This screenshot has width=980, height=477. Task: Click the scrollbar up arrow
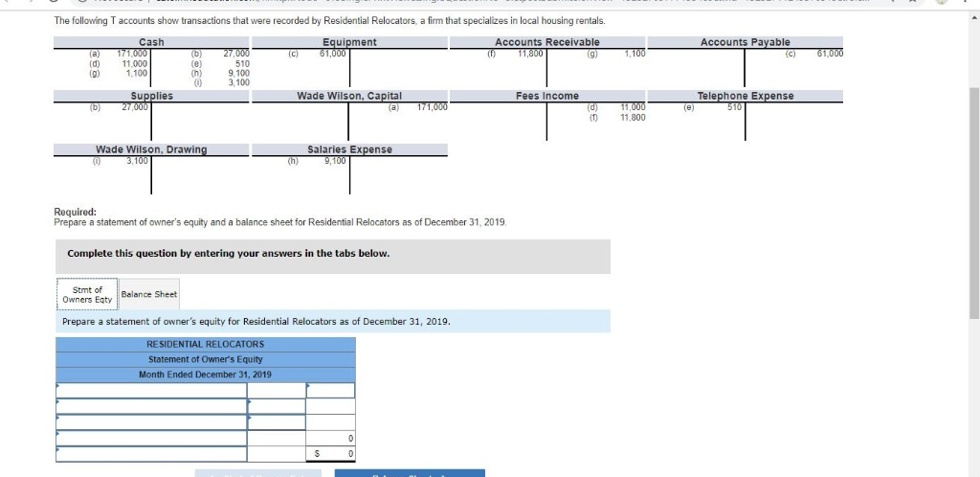pyautogui.click(x=974, y=15)
